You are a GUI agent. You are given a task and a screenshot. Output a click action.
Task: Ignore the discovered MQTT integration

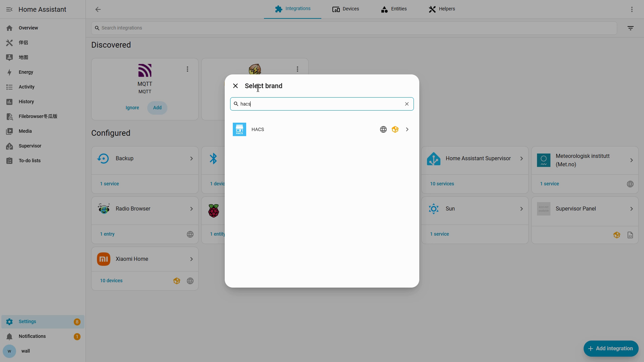(132, 108)
